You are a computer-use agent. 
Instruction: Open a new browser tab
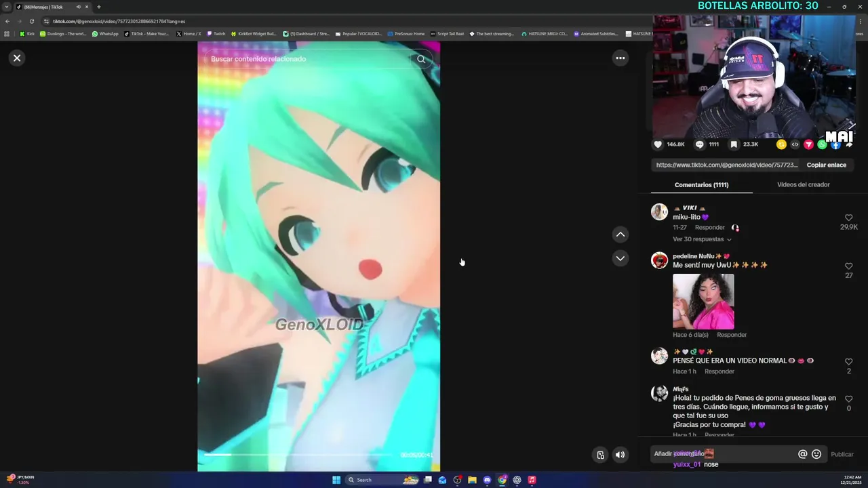point(98,7)
